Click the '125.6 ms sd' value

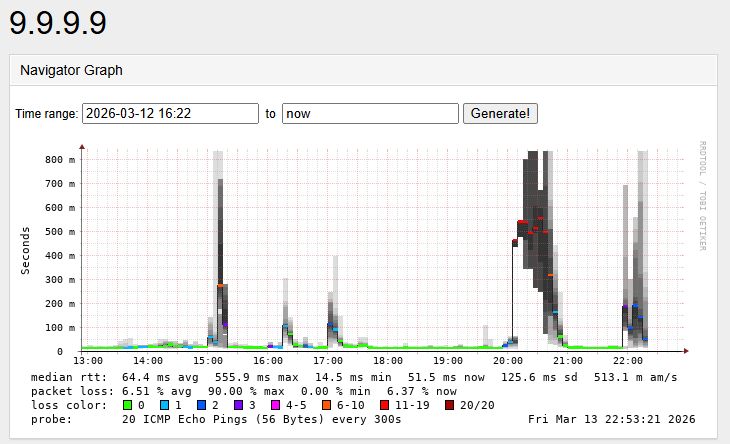pyautogui.click(x=539, y=377)
